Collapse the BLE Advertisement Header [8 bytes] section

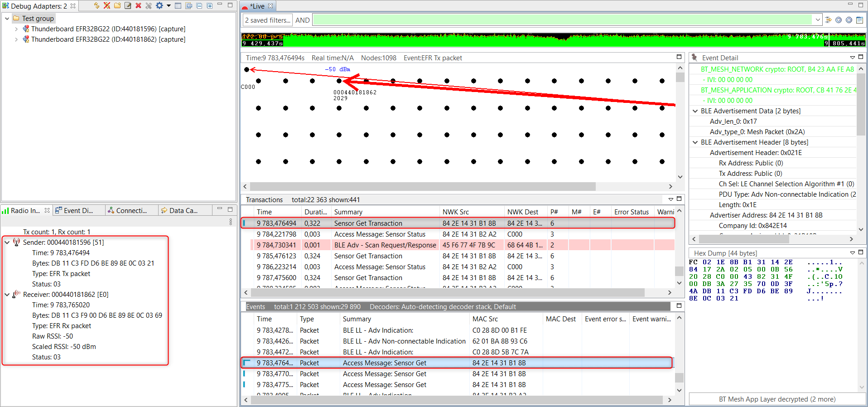[695, 142]
